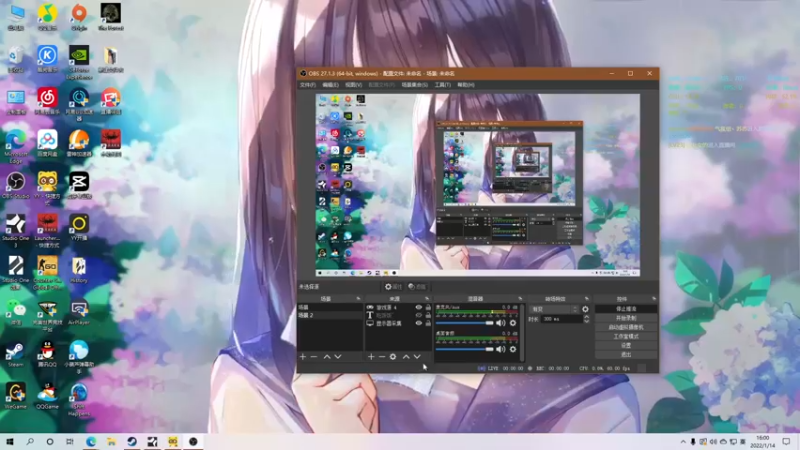The image size is (800, 450).
Task: Mute the Desktop Audio channel
Action: pyautogui.click(x=501, y=349)
